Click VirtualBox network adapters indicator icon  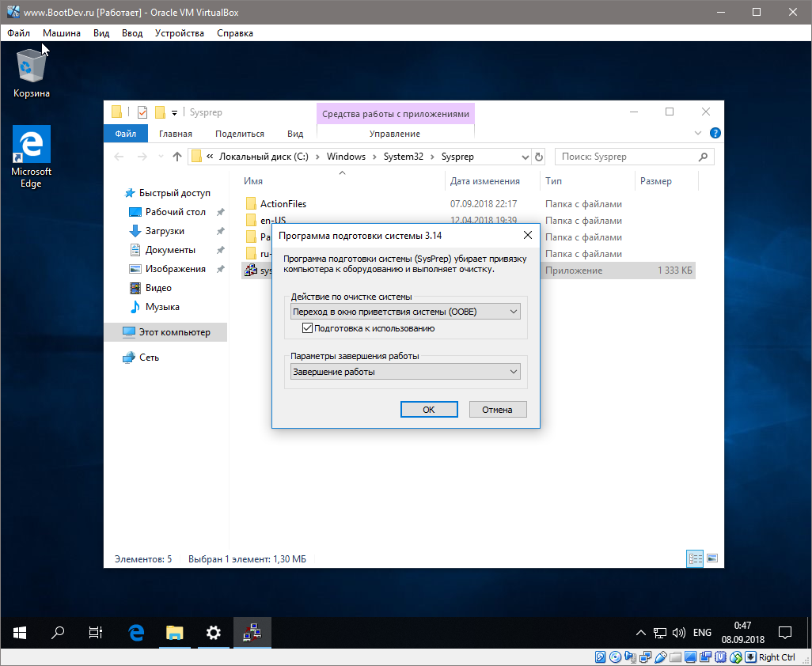(645, 657)
